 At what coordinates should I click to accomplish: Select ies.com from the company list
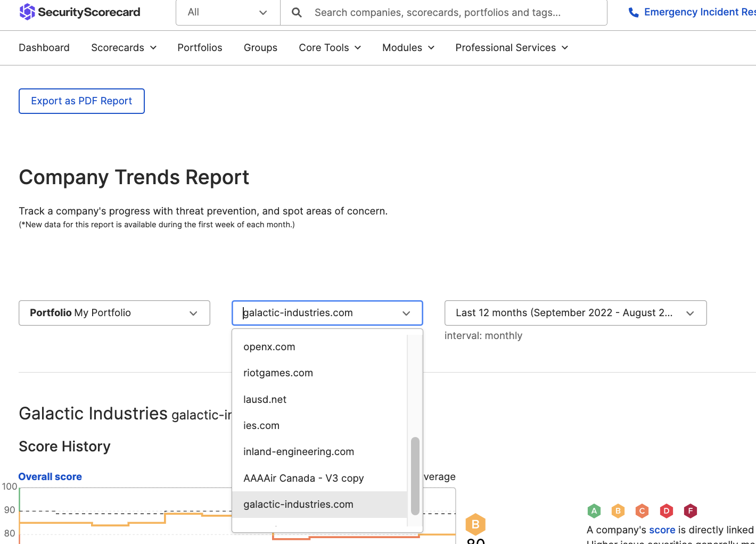(x=319, y=425)
